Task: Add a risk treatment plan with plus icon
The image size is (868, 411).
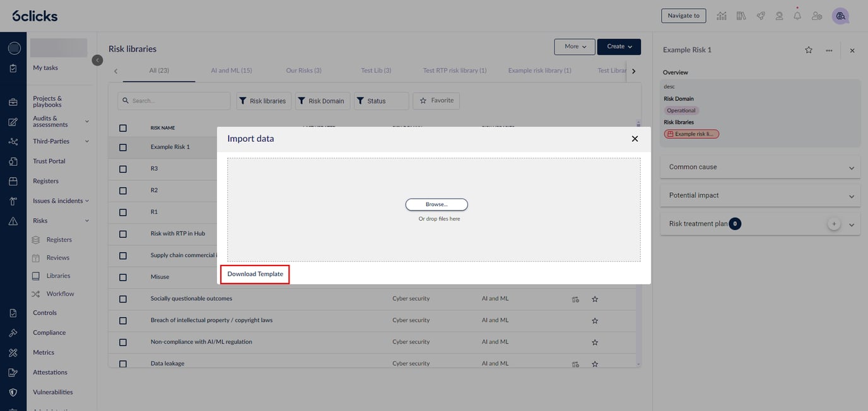Action: click(x=834, y=224)
